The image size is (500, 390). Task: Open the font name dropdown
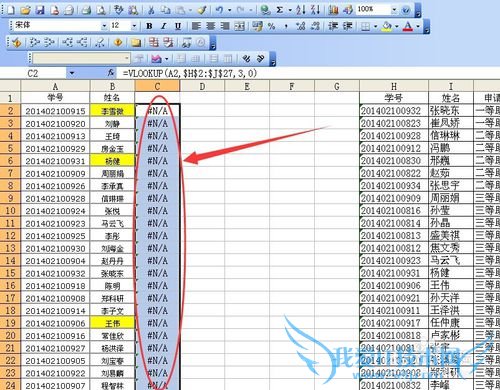pos(104,26)
